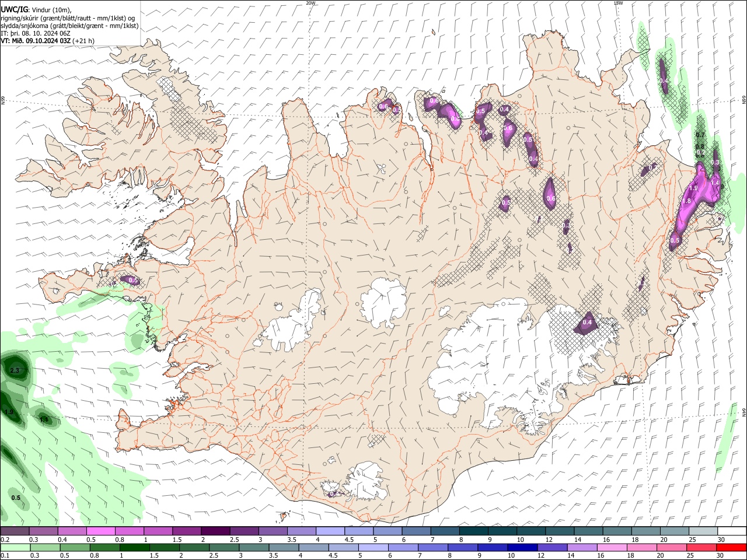Click the '0.1' legend value label
747x560 pixels.
4,556
